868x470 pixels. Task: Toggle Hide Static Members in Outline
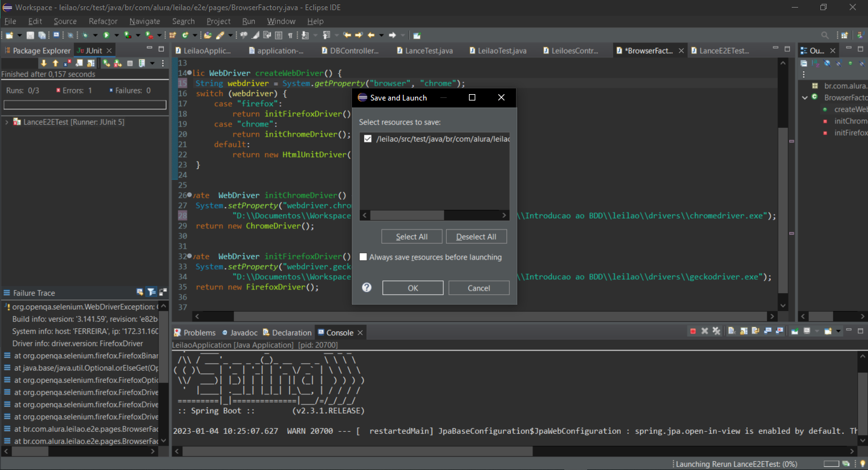point(839,64)
